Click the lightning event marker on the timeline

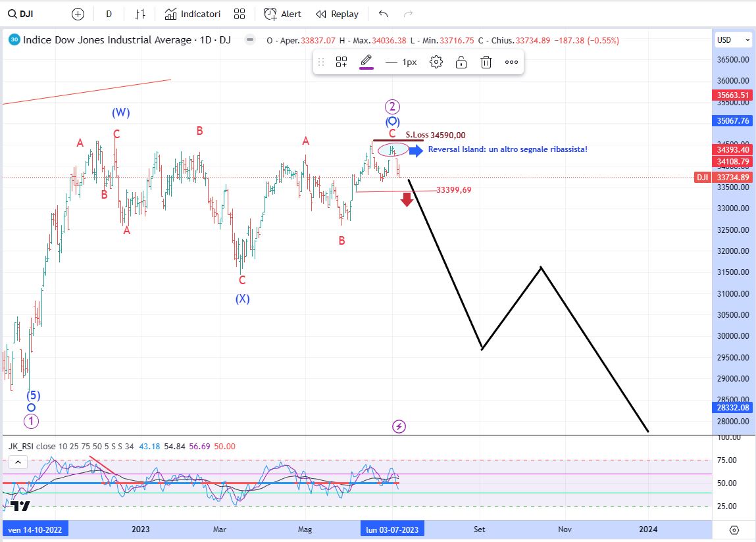399,426
